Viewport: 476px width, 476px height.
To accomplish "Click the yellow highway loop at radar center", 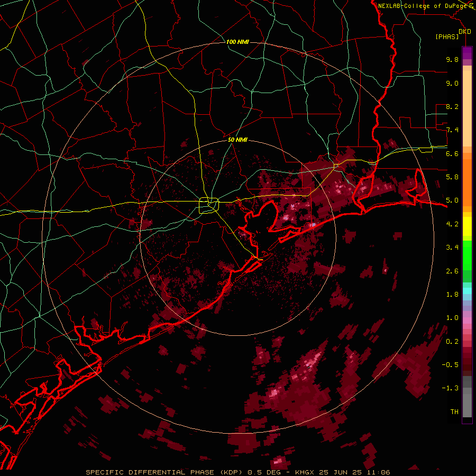I will click(209, 205).
